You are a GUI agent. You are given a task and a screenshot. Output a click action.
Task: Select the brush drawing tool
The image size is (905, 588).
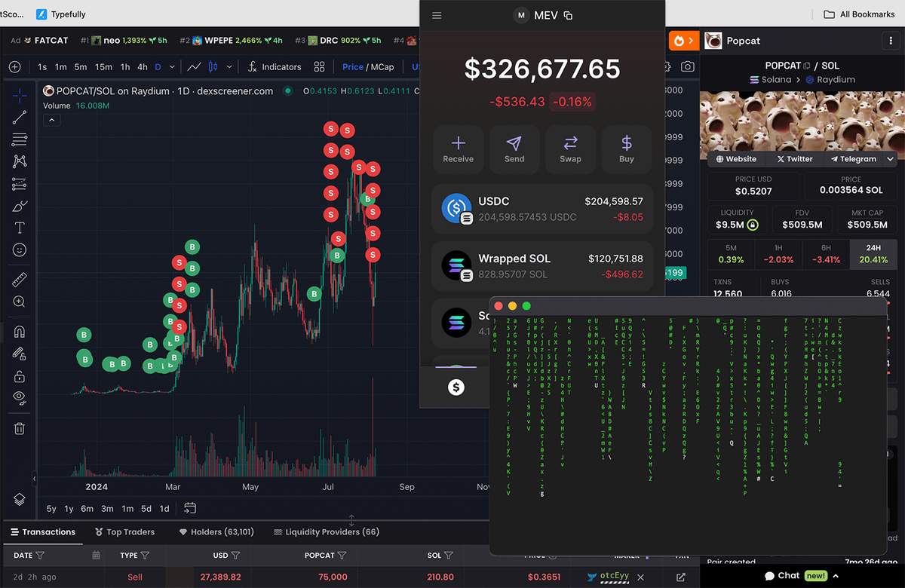20,206
